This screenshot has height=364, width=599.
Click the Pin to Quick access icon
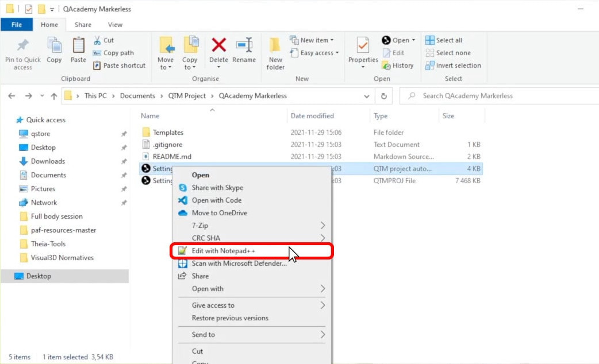click(x=23, y=46)
